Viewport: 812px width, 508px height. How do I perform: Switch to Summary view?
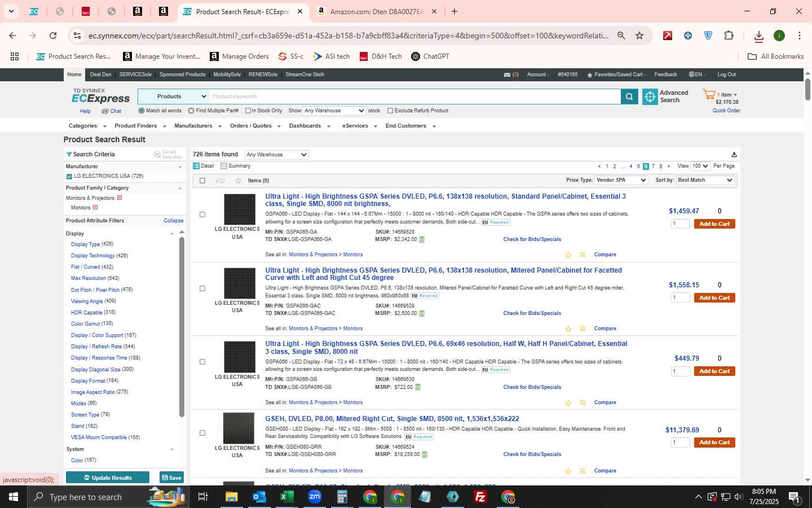[236, 166]
